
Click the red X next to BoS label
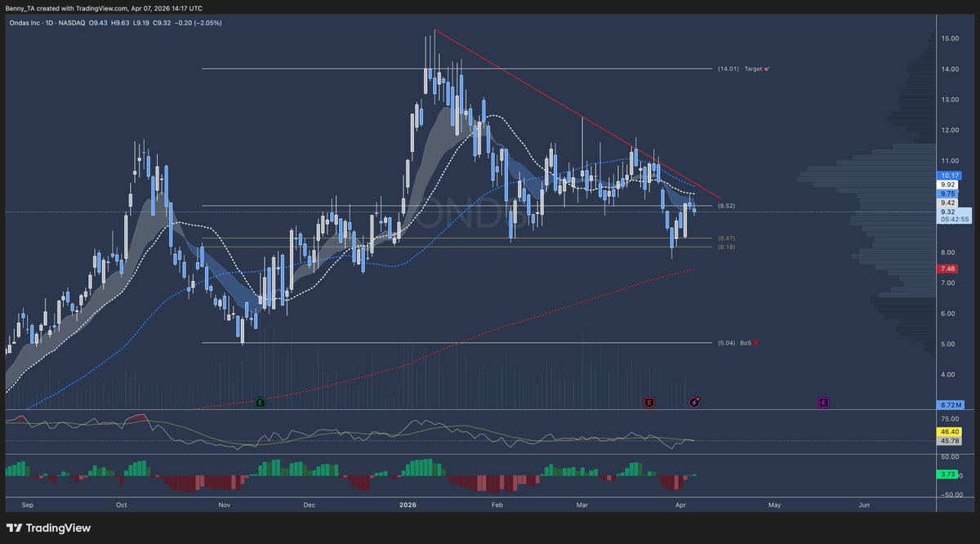coord(755,342)
